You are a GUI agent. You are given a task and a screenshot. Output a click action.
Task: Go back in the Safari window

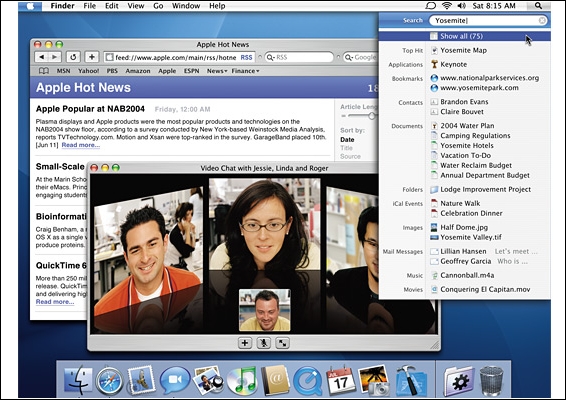pyautogui.click(x=42, y=57)
